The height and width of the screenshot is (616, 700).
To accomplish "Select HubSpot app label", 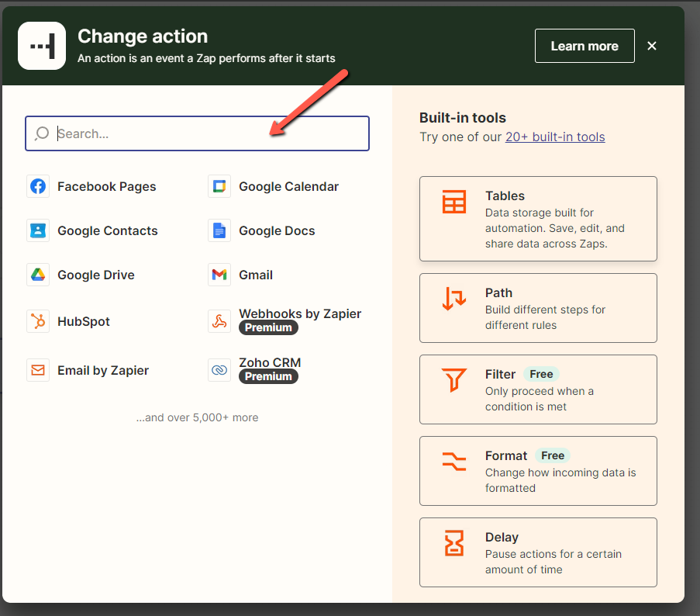I will tap(84, 321).
